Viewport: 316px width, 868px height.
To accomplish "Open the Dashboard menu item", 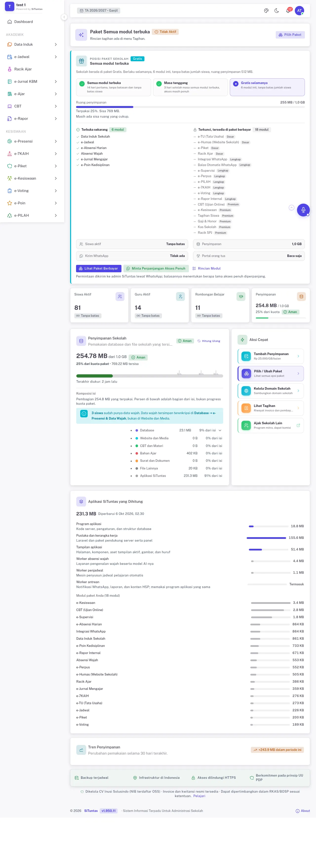I will tap(32, 21).
